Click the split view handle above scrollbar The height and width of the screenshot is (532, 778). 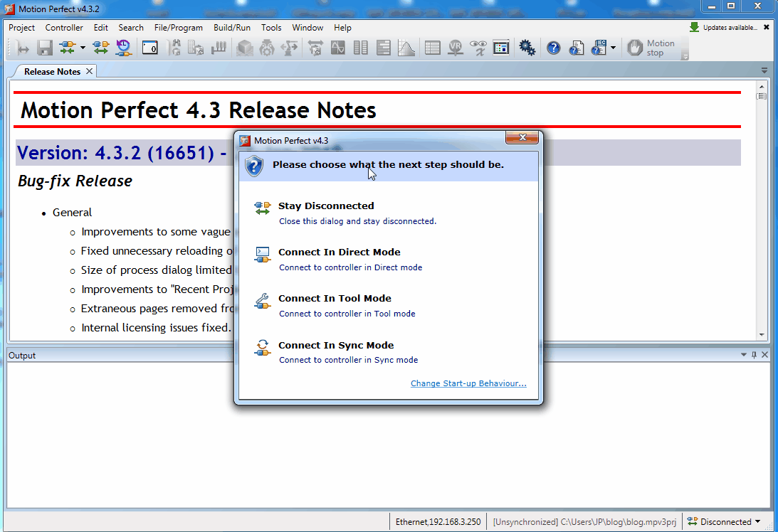point(762,96)
